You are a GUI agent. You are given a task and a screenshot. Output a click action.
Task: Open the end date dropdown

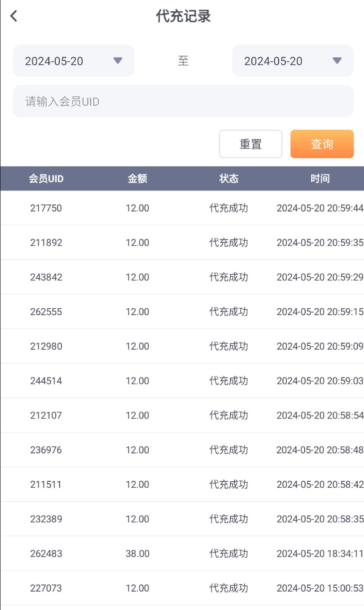tap(293, 61)
